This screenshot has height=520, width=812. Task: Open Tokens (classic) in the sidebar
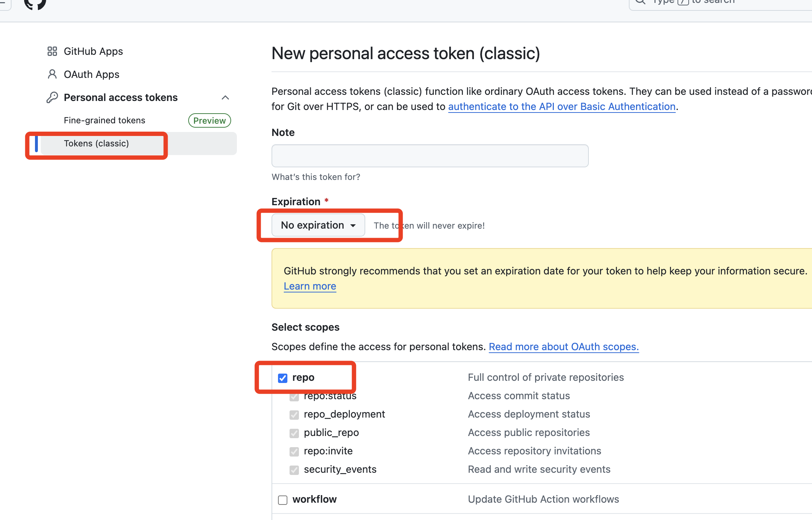click(x=96, y=144)
